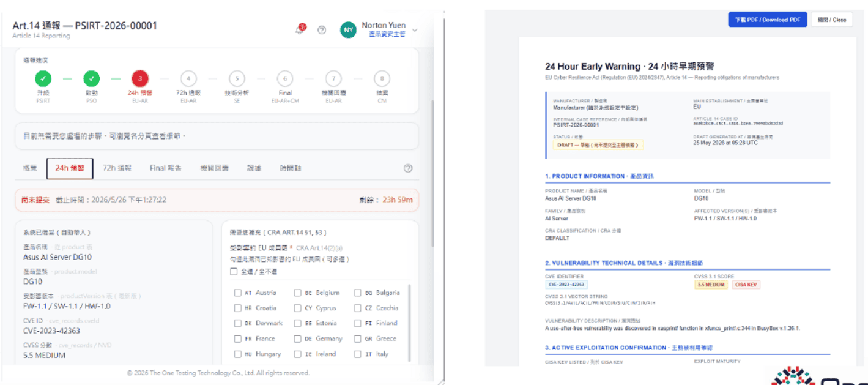Click the 5.5 MEDIUM score badge in preview
The width and height of the screenshot is (868, 385).
click(x=711, y=285)
